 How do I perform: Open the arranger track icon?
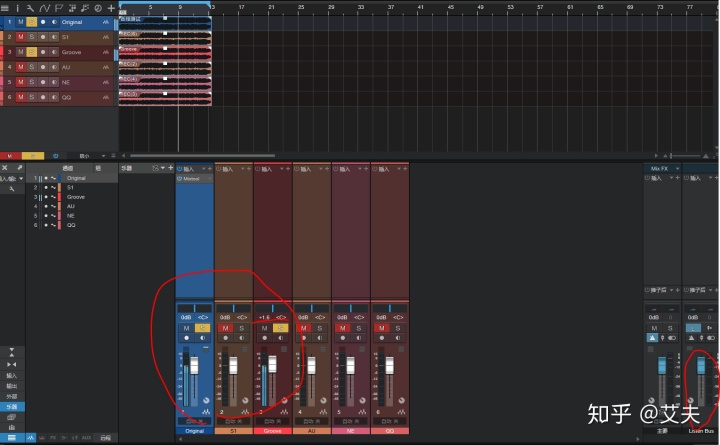tap(72, 8)
